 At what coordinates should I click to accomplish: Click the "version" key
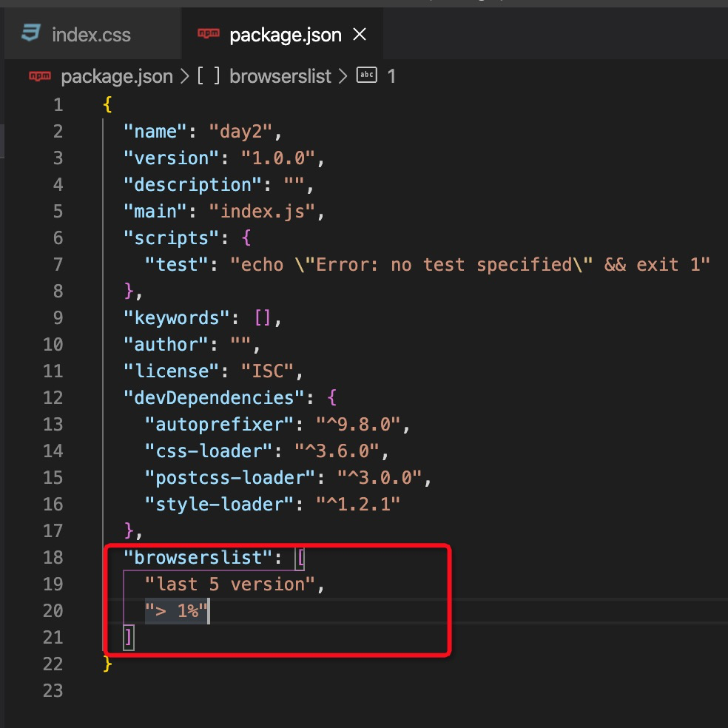click(172, 158)
